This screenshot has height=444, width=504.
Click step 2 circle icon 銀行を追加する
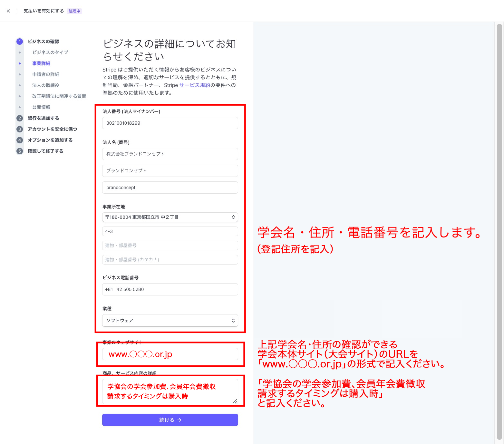pyautogui.click(x=20, y=118)
